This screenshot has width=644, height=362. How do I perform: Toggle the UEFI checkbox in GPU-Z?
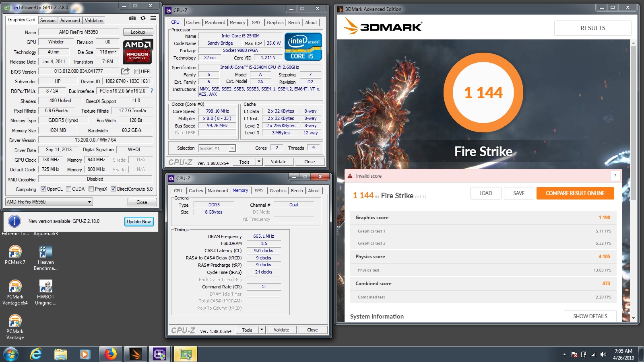click(137, 72)
